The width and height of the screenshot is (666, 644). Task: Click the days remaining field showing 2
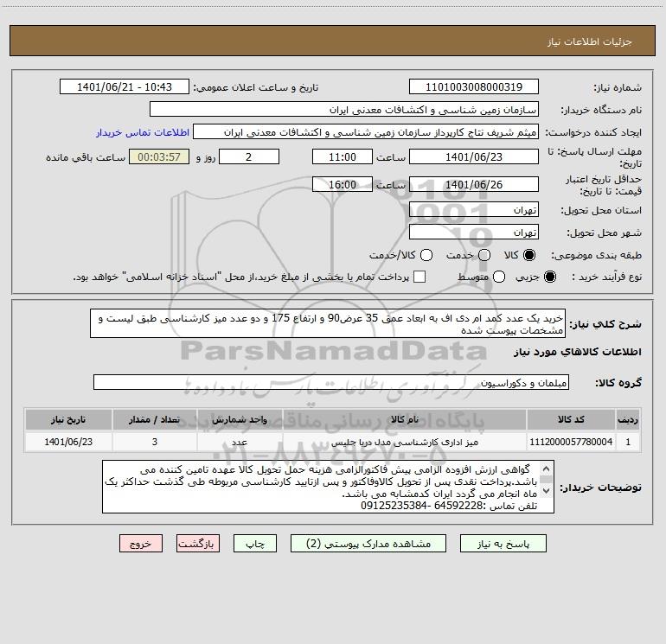click(x=249, y=156)
